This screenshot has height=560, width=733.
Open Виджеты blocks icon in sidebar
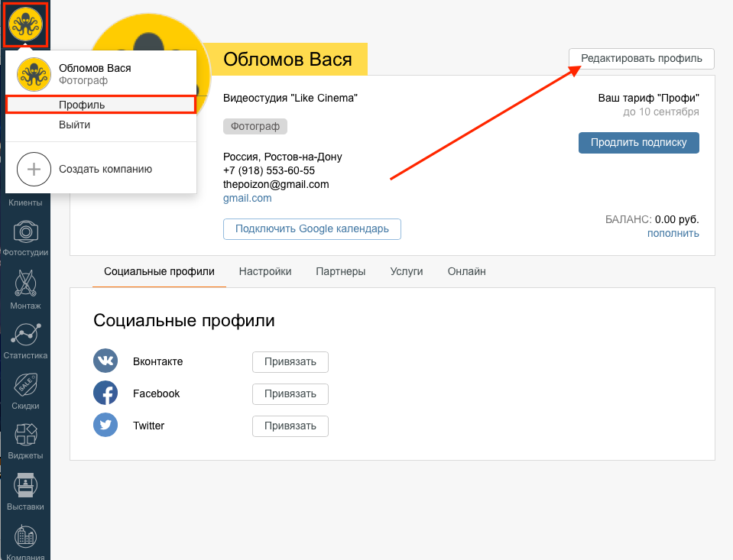tap(26, 434)
